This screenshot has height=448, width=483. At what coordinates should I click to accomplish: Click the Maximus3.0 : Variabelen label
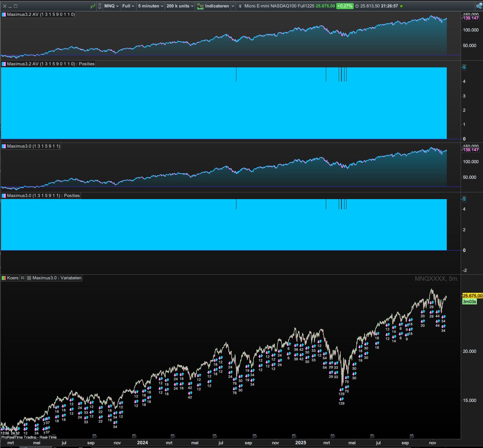tap(57, 278)
